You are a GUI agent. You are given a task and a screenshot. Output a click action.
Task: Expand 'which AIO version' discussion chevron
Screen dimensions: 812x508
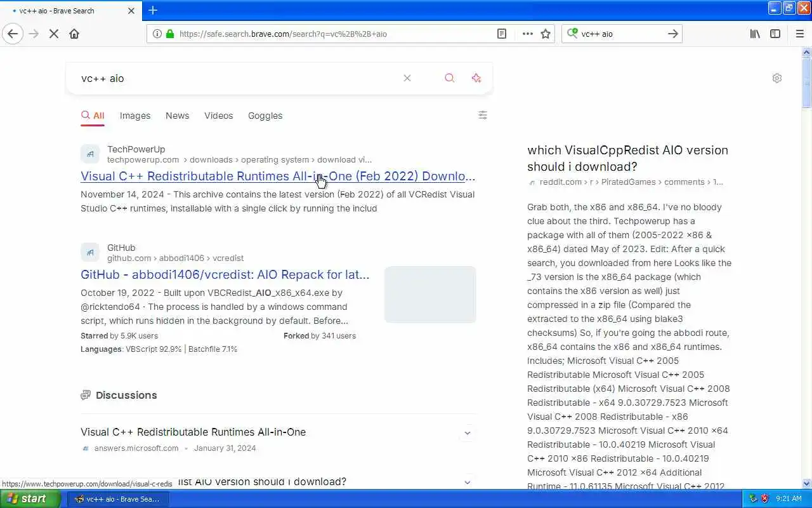click(468, 482)
